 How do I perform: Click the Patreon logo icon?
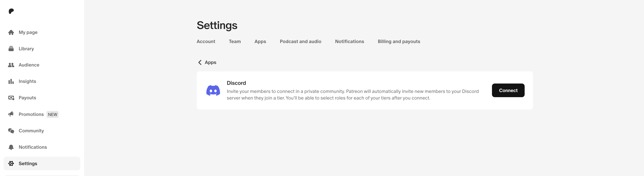click(11, 11)
